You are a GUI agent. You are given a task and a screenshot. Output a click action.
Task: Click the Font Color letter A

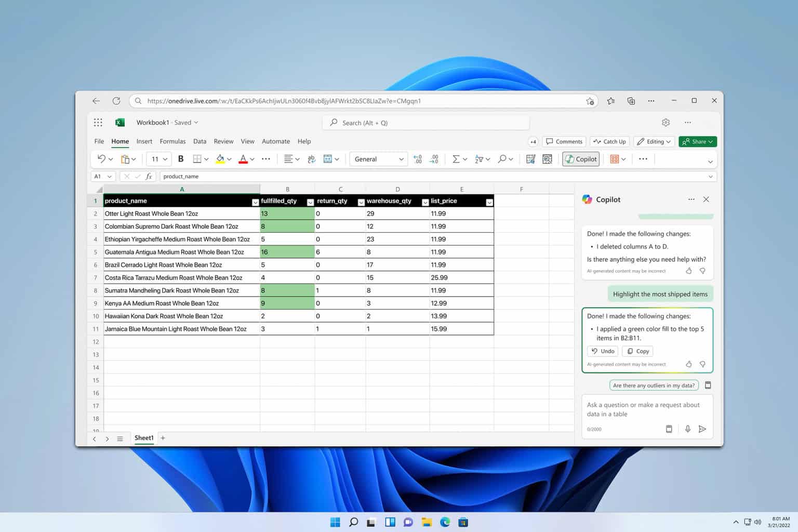pos(243,159)
